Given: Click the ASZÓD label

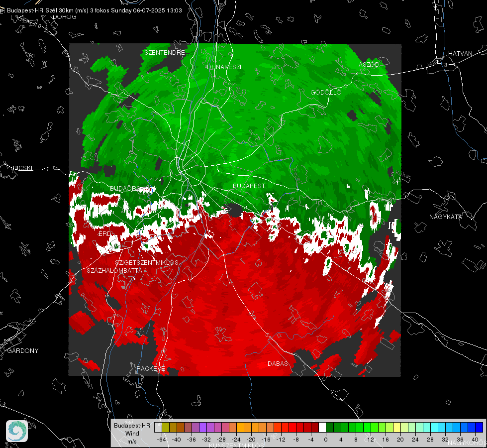Looking at the screenshot, I should coord(369,64).
